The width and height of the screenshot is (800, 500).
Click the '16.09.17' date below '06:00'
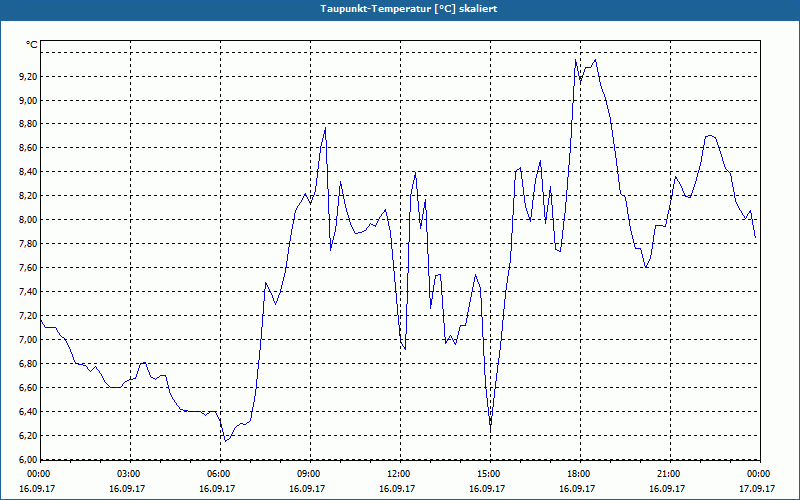pos(217,488)
